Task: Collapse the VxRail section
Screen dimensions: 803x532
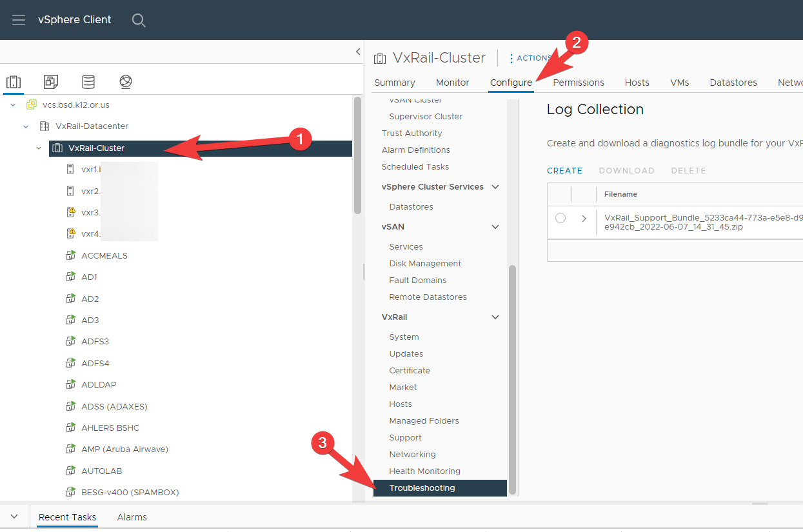Action: tap(495, 317)
